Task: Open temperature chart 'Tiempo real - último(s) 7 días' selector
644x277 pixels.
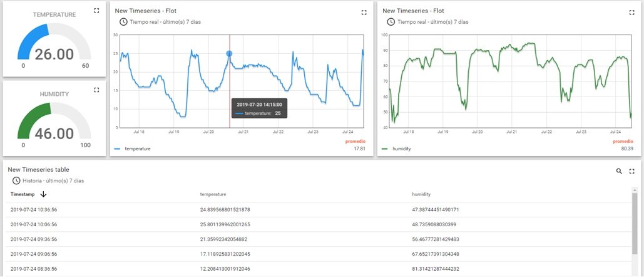Action: pos(165,22)
